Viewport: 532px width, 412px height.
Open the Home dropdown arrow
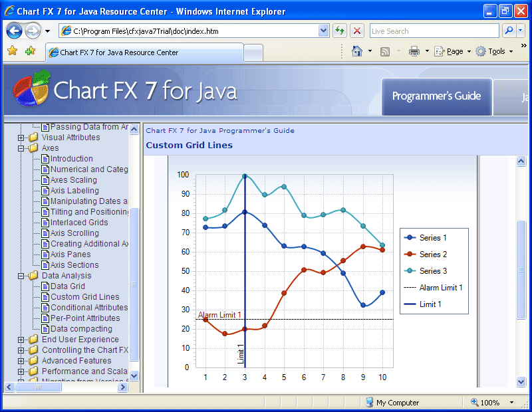point(370,51)
